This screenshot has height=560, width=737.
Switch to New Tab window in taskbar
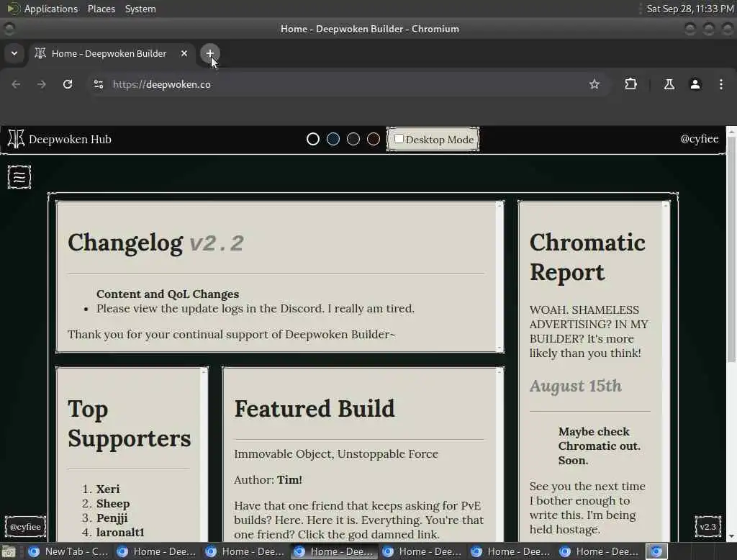tap(68, 551)
